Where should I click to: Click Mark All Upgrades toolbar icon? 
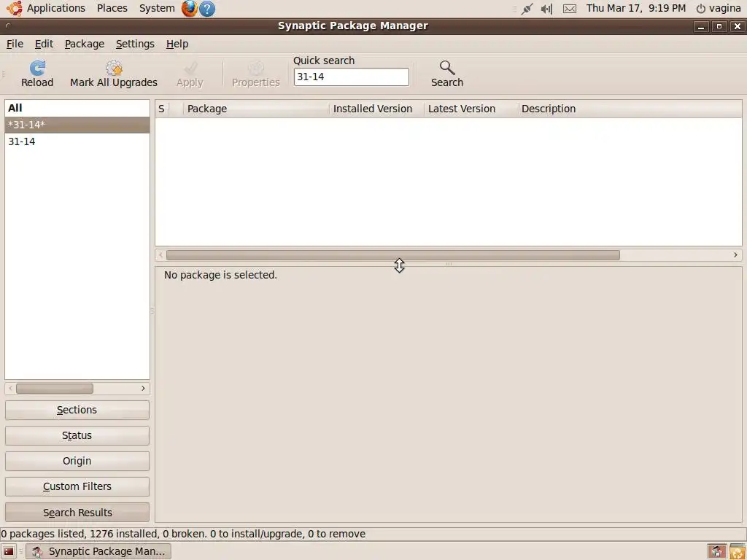click(114, 68)
